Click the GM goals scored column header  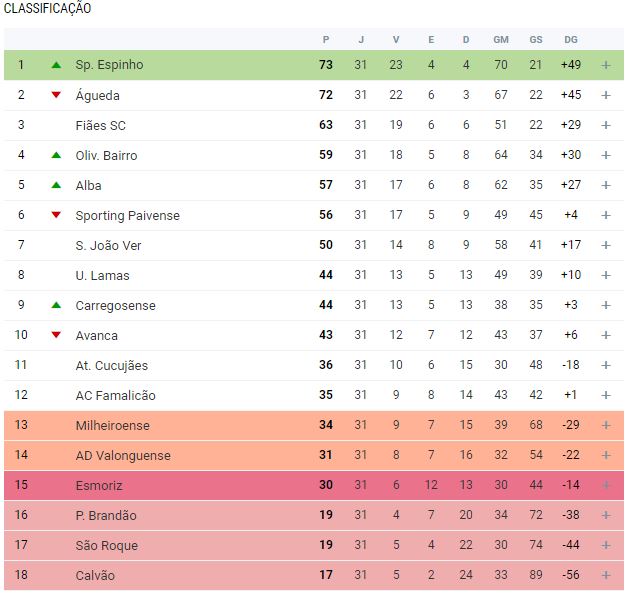(501, 39)
